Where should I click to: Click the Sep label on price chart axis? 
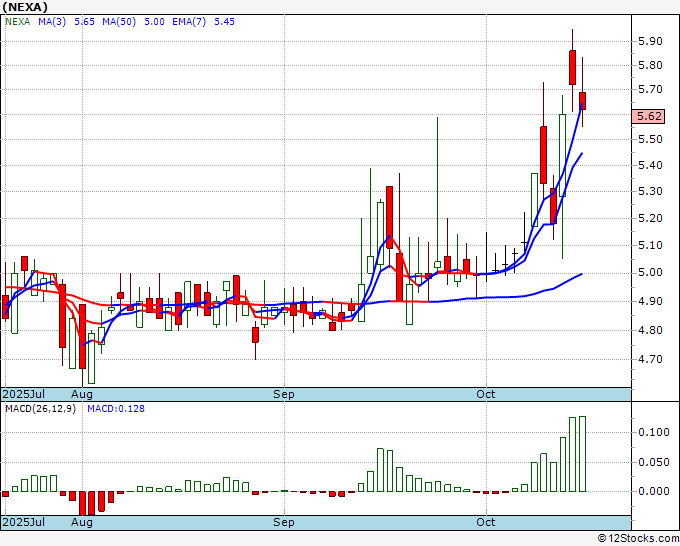coord(284,395)
